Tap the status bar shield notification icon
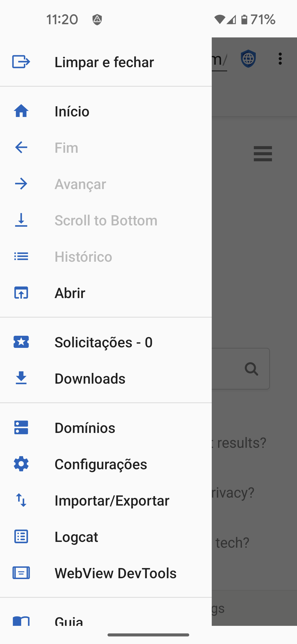The width and height of the screenshot is (297, 644). click(x=97, y=20)
